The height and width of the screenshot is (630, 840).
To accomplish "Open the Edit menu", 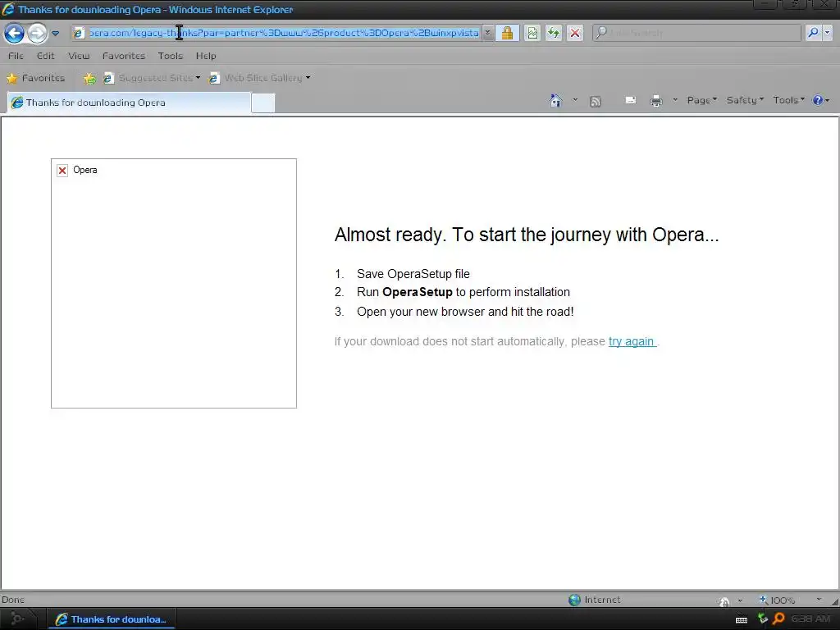I will [x=46, y=56].
